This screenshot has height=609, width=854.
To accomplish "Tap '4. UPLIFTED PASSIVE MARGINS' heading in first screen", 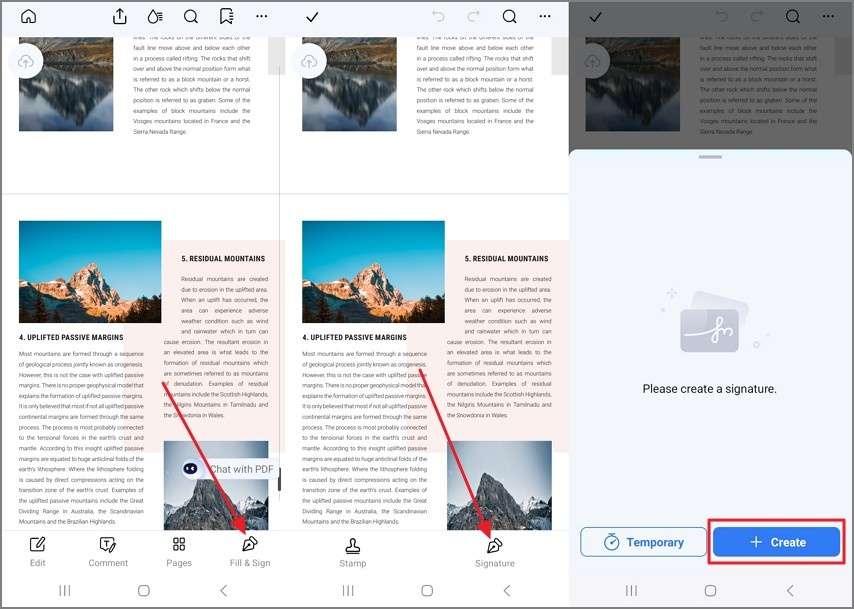I will coord(71,338).
